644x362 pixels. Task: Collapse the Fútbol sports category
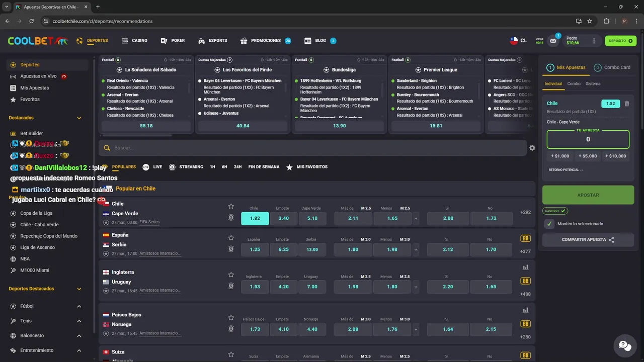coord(79,306)
